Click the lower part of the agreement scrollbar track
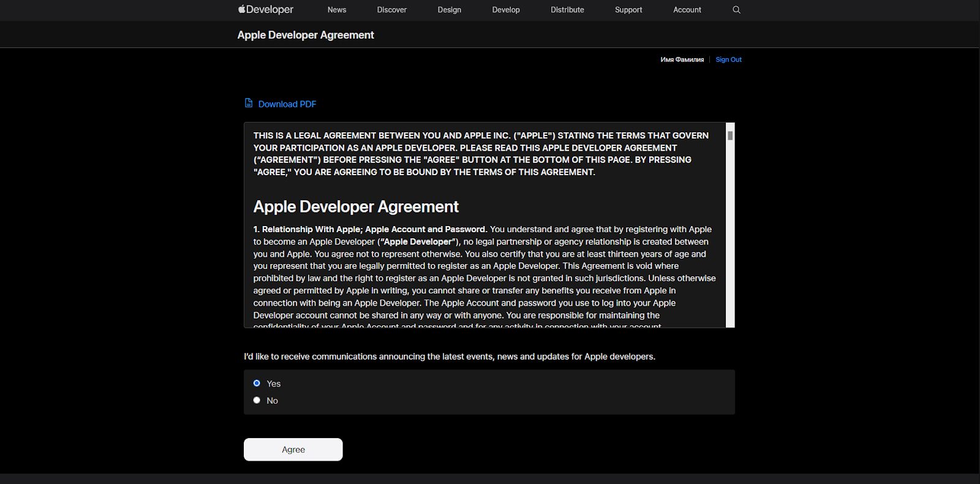The image size is (980, 484). pyautogui.click(x=730, y=276)
